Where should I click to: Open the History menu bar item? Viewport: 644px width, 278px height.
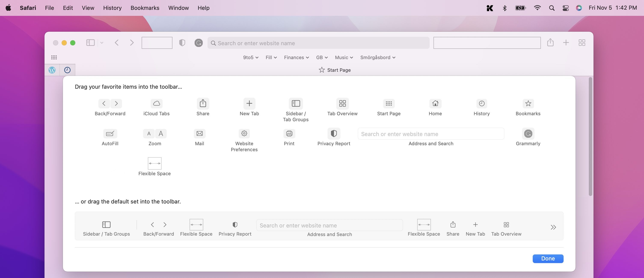point(112,7)
